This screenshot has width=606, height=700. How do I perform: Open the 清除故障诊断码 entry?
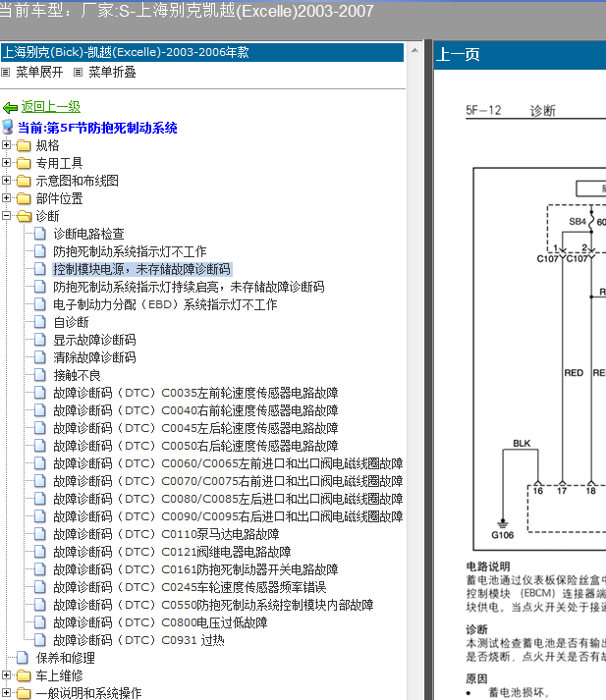[94, 357]
